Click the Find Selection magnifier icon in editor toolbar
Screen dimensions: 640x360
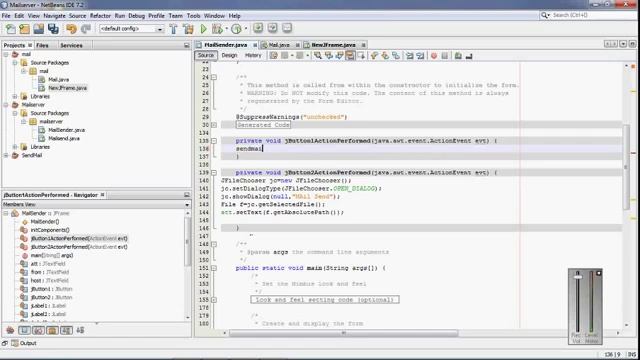click(x=318, y=56)
